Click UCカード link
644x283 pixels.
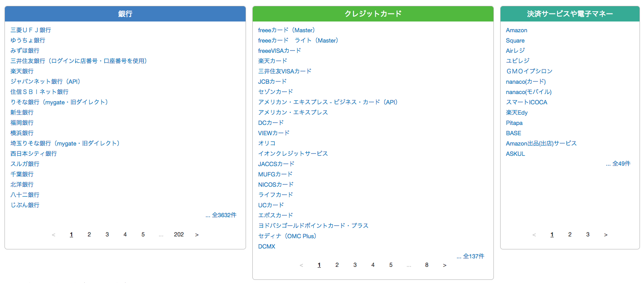(271, 205)
